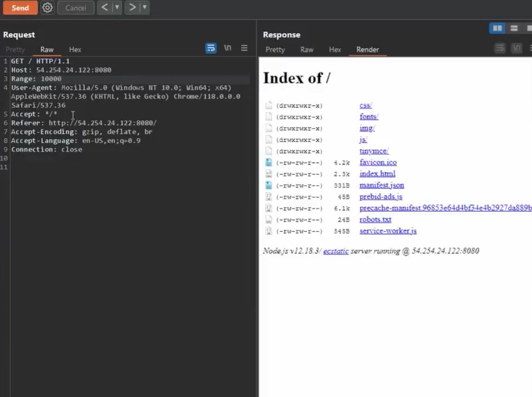
Task: Click the file icon beside favicon.ico
Action: click(269, 163)
